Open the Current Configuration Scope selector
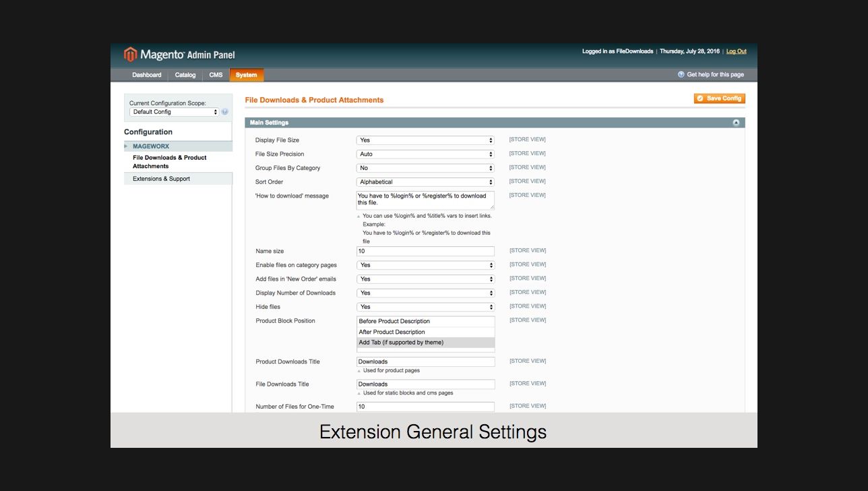The height and width of the screenshot is (491, 868). (174, 111)
